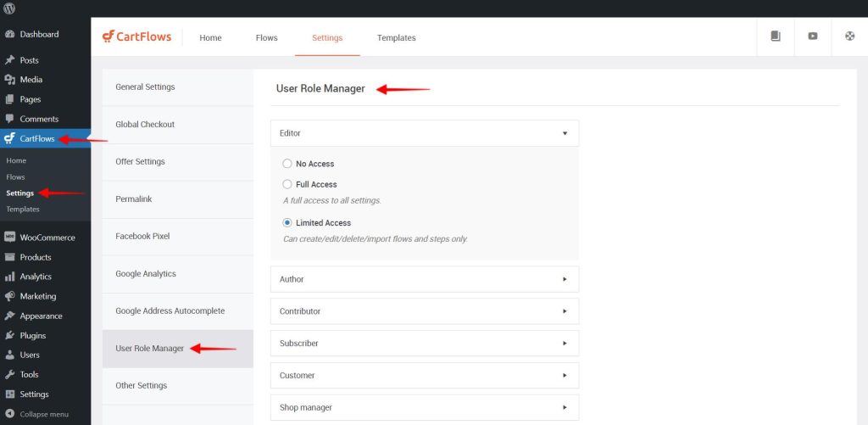Expand the Author role section
Viewport: 868px width, 425px height.
pos(425,279)
